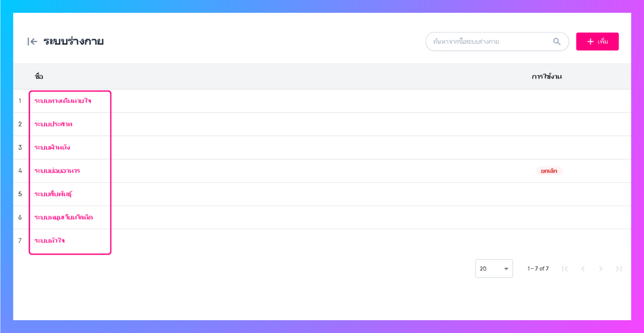Screen dimensions: 644x333
Task: Select the ระบบผิวหนัง link
Action: tap(52, 148)
